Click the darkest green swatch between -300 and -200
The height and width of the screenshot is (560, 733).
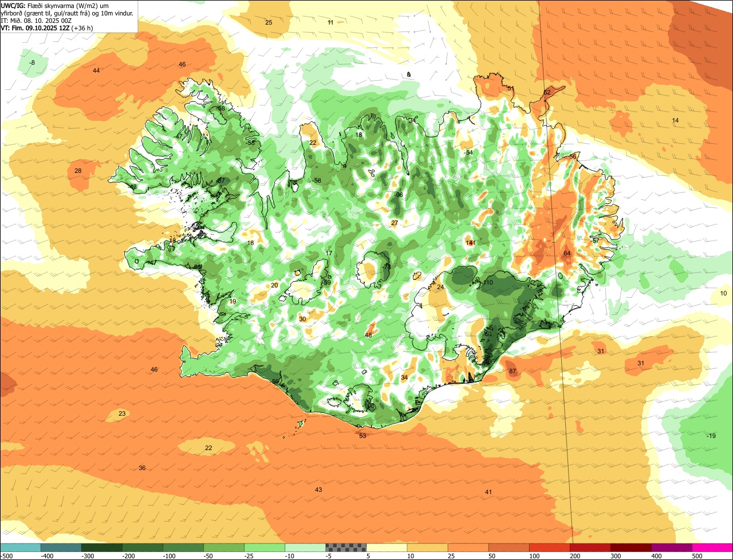[x=102, y=547]
